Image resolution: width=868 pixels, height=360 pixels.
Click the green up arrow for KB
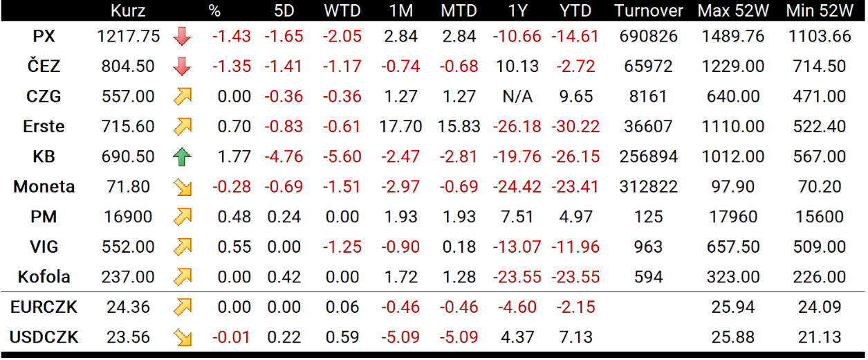182,157
